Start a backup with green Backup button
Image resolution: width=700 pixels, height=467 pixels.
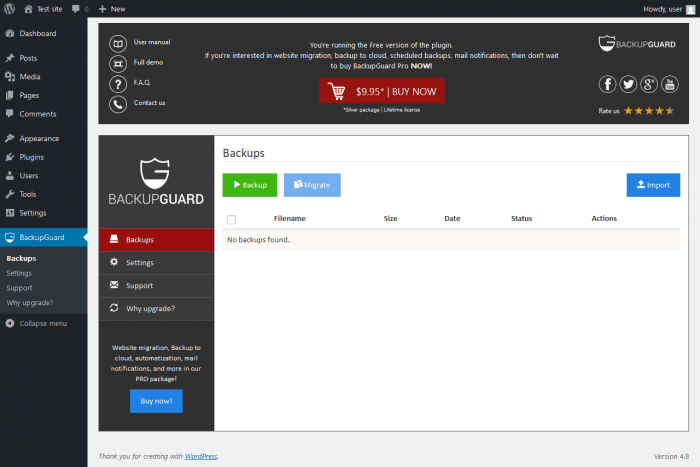coord(250,185)
